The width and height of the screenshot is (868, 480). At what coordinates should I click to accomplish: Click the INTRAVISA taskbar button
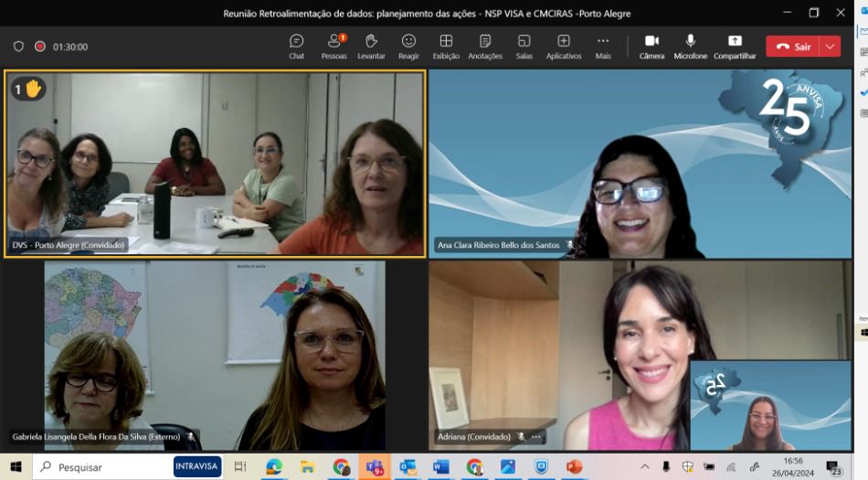click(x=196, y=466)
